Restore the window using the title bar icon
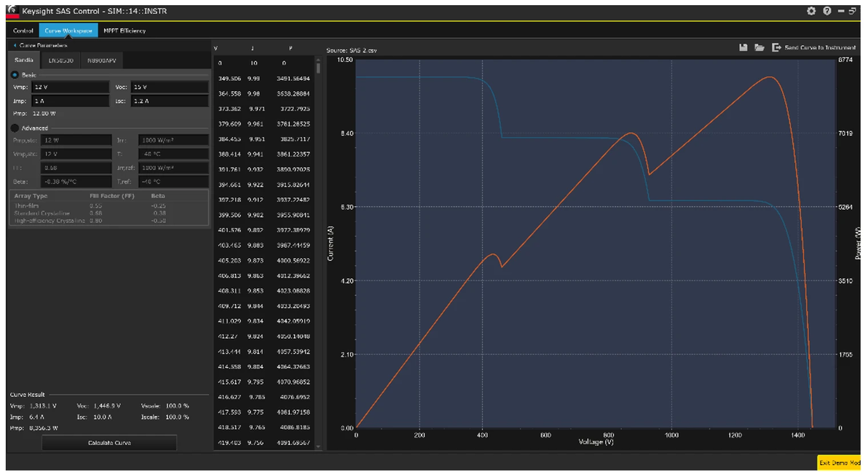 pyautogui.click(x=853, y=11)
